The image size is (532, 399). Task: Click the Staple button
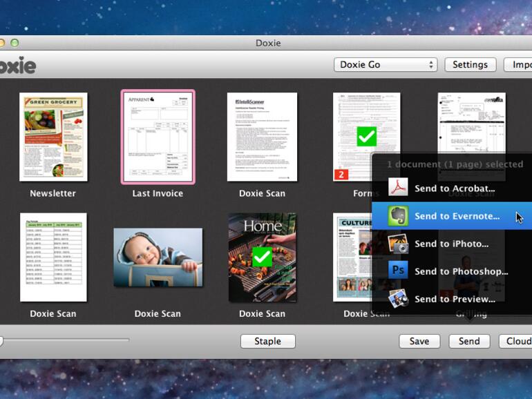pos(267,341)
